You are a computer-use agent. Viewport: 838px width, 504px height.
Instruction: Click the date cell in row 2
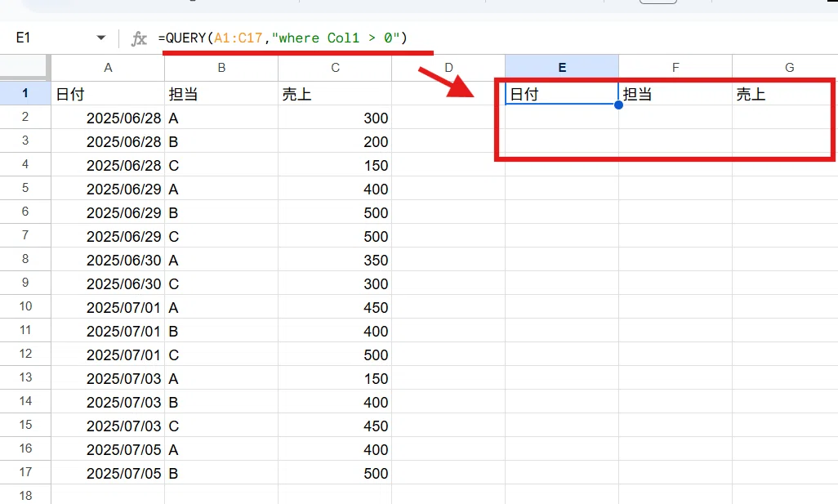pyautogui.click(x=108, y=118)
